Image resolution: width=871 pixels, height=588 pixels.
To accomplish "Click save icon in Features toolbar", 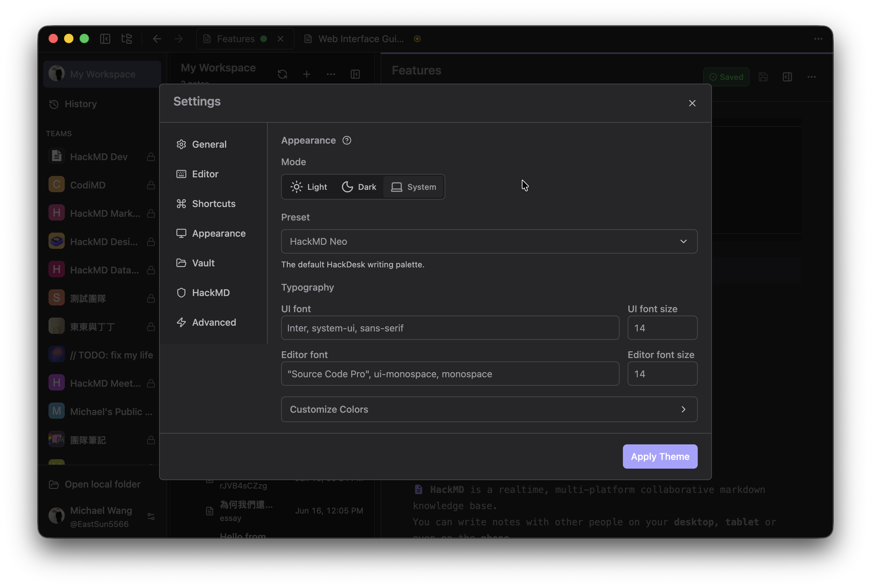I will [x=763, y=77].
